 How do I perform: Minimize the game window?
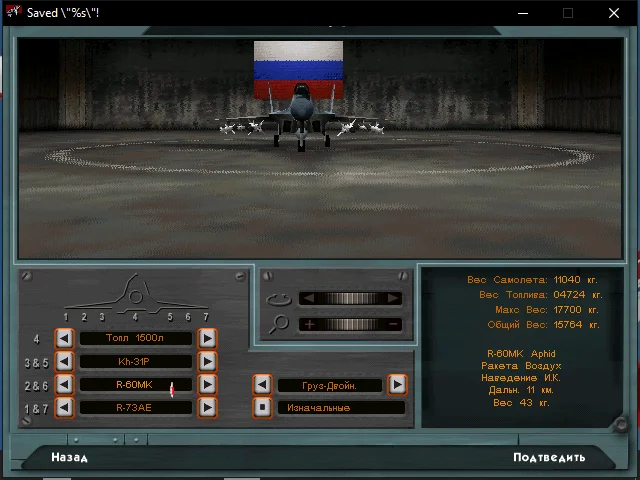pos(523,13)
